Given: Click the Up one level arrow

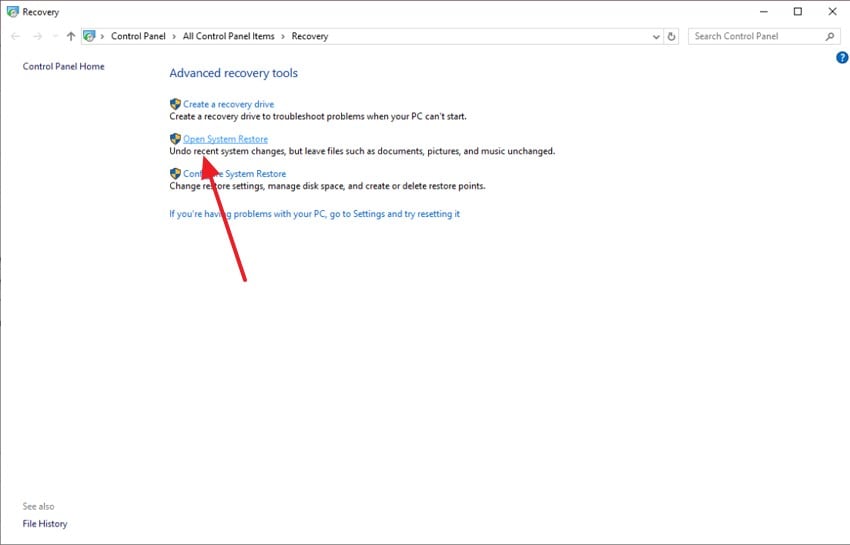Looking at the screenshot, I should click(x=71, y=36).
